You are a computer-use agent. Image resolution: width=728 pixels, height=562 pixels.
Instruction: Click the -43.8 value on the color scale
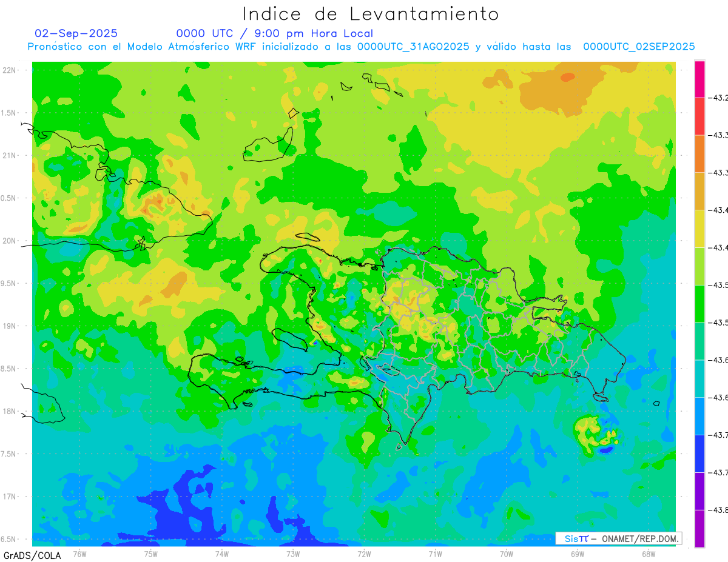click(720, 510)
